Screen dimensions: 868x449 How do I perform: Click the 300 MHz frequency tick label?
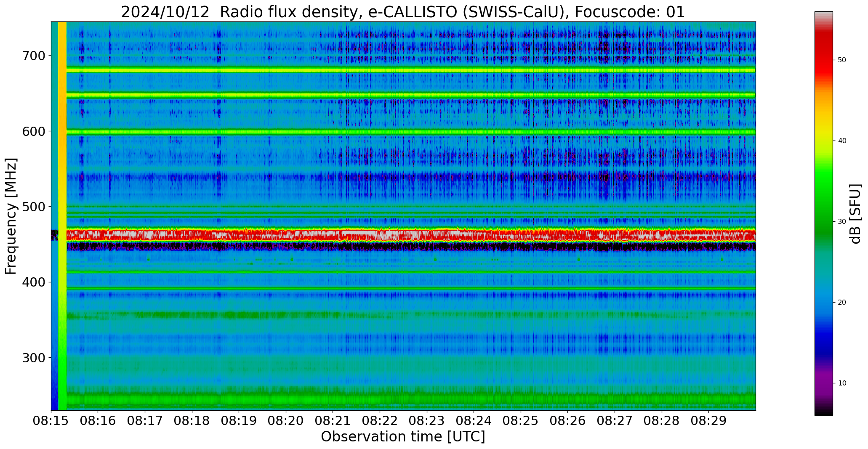34,358
